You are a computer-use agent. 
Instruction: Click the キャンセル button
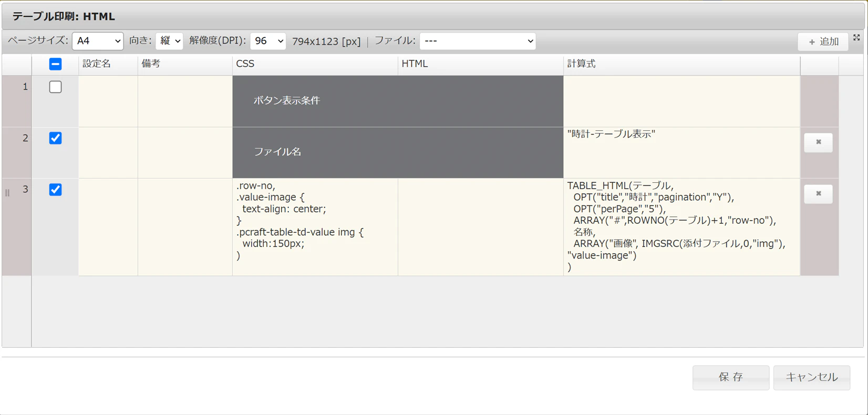pyautogui.click(x=812, y=377)
